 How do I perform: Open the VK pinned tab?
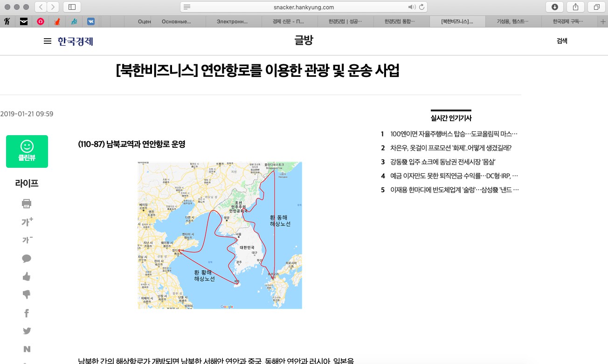coord(90,21)
